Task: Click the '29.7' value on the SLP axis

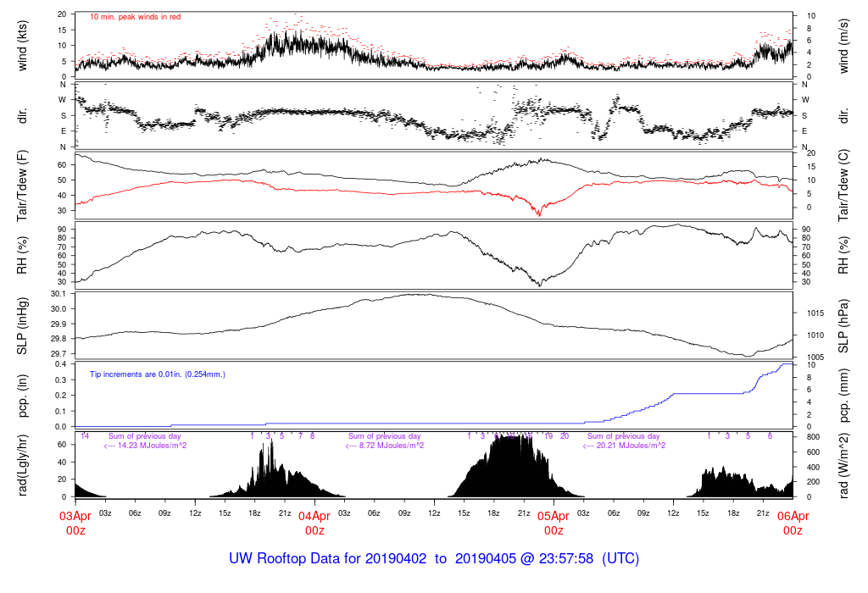Action: pyautogui.click(x=58, y=354)
